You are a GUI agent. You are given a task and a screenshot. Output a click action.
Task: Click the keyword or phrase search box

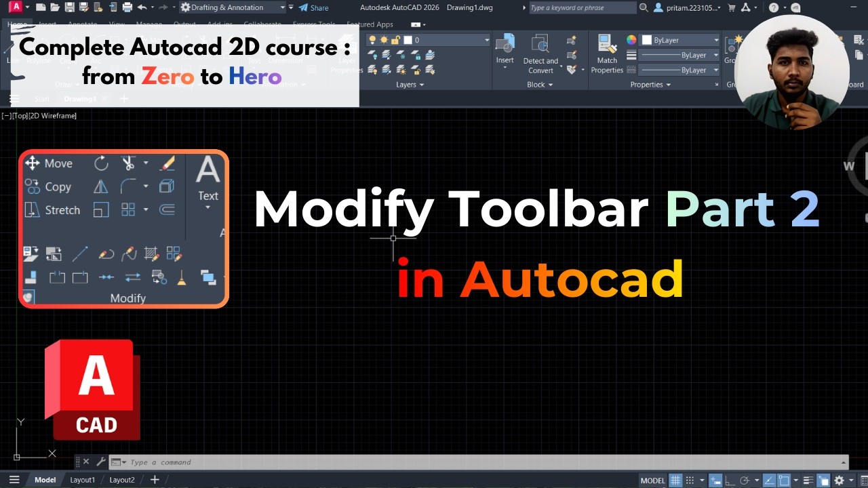click(x=582, y=8)
